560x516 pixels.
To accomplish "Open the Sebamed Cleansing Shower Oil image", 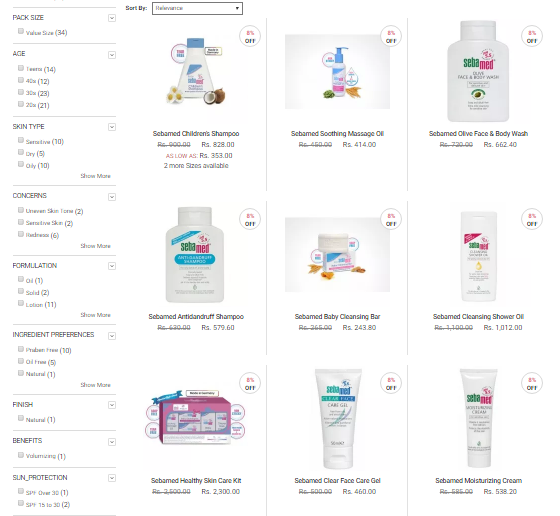I will pyautogui.click(x=478, y=256).
